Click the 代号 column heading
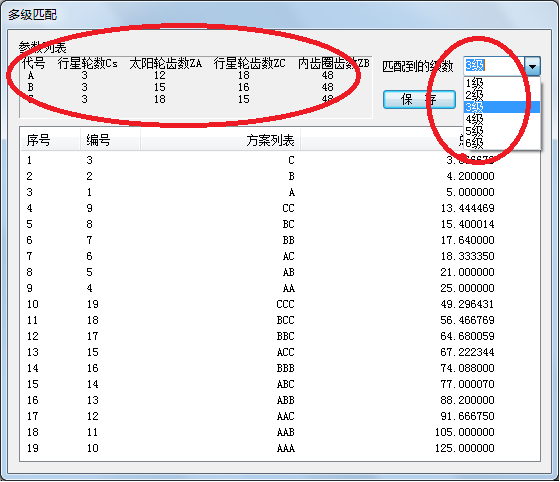Viewport: 560px width, 482px height. (33, 64)
